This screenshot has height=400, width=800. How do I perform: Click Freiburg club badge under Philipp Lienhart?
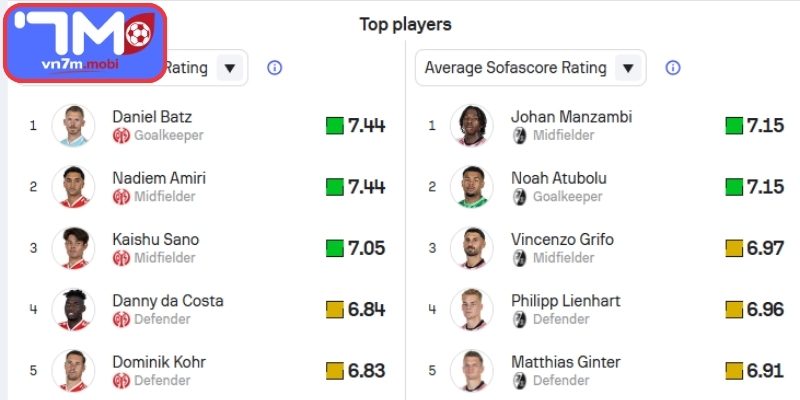(519, 319)
